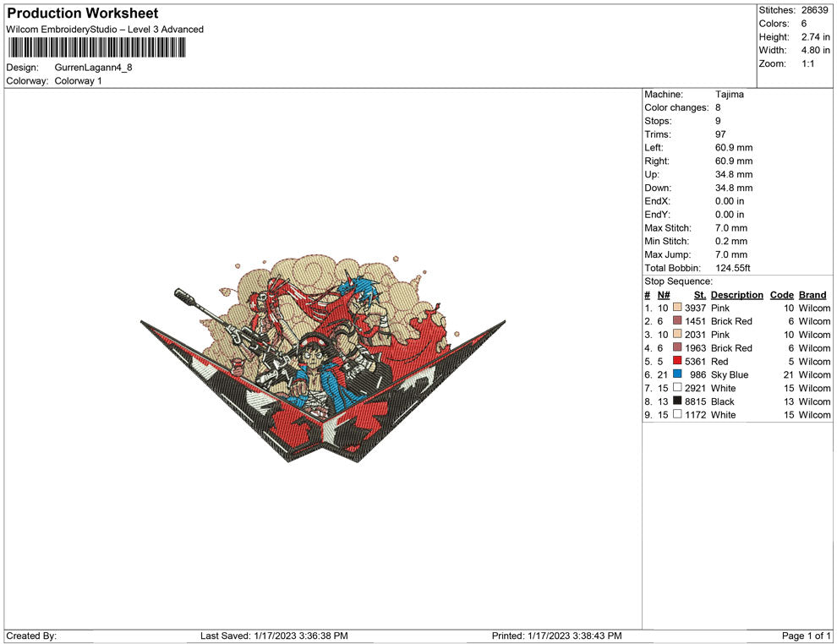Click the Red color swatch in row 5
Viewport: 837px width, 644px height.
pyautogui.click(x=677, y=361)
